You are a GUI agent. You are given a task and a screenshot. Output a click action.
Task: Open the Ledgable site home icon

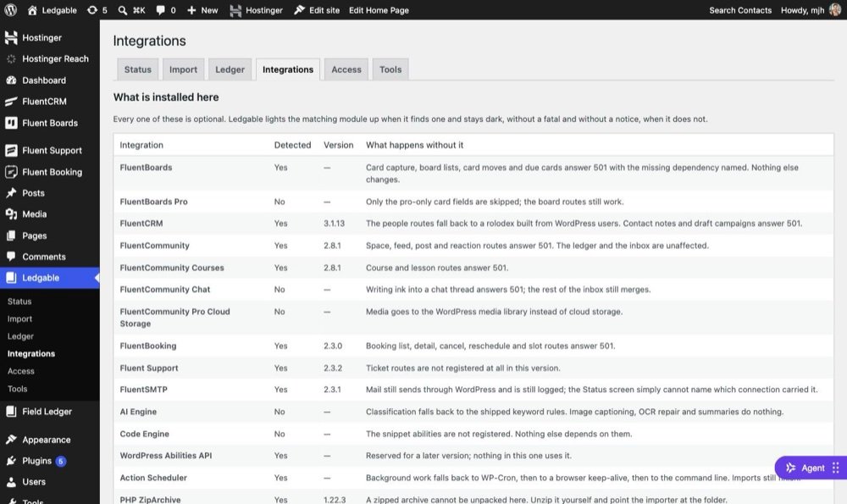[x=32, y=9]
